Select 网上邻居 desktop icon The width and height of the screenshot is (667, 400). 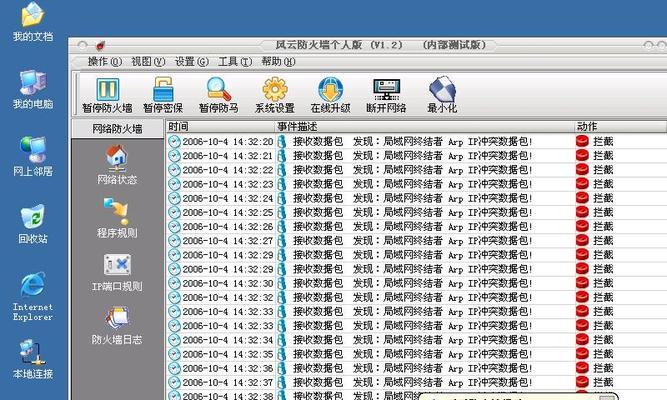(x=33, y=157)
